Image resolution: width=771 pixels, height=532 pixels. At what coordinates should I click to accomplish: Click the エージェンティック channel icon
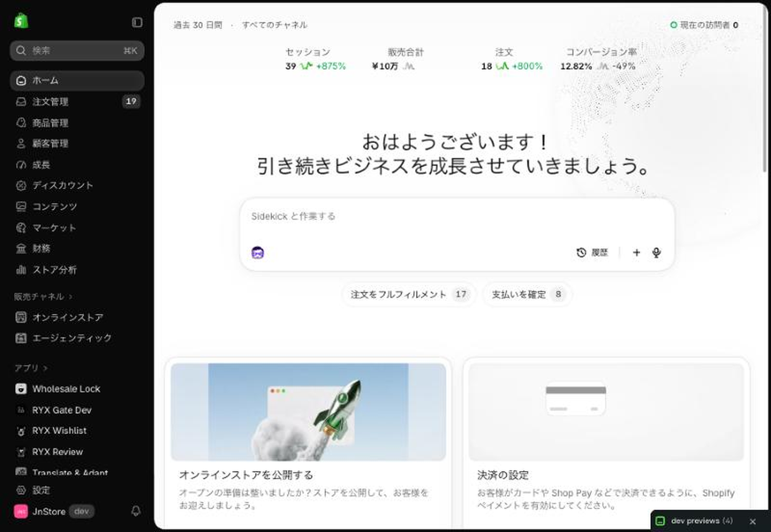tap(21, 338)
